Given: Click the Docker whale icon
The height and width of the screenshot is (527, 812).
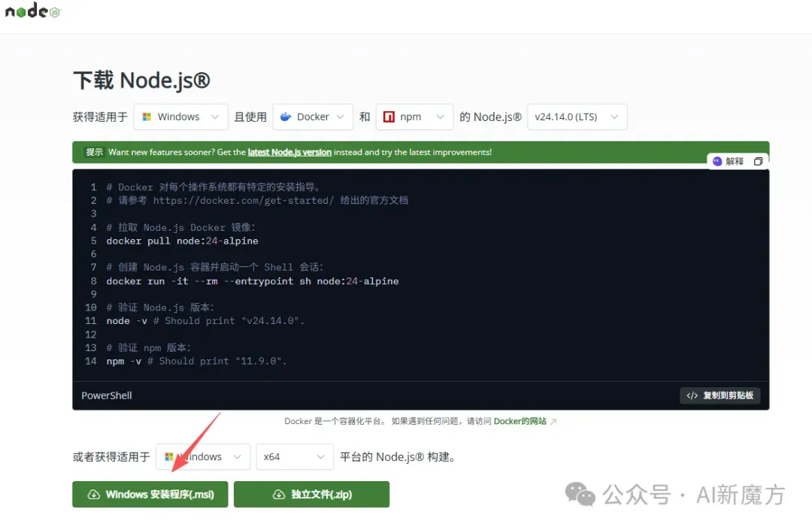Looking at the screenshot, I should (x=286, y=117).
